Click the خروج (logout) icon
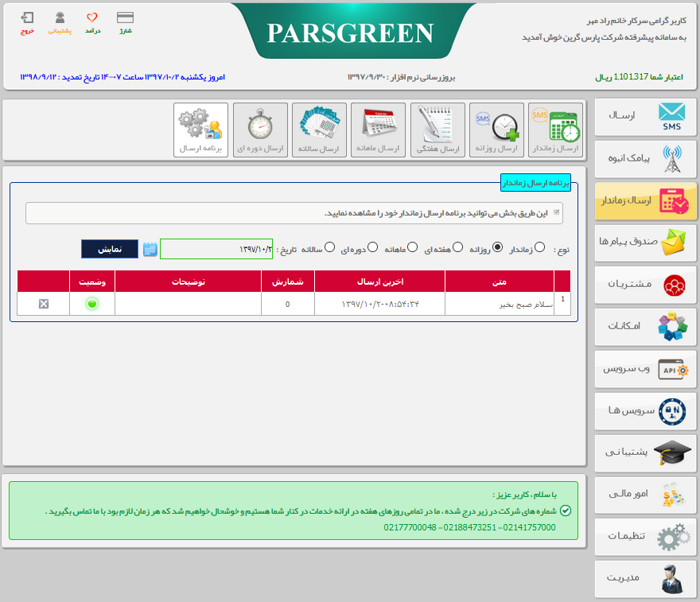The height and width of the screenshot is (602, 700). tap(26, 21)
